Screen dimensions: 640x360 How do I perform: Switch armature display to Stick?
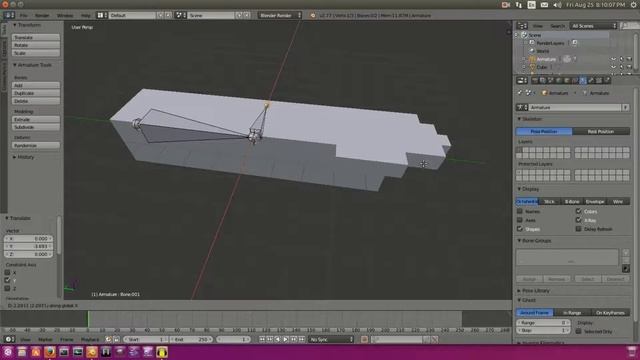[549, 201]
